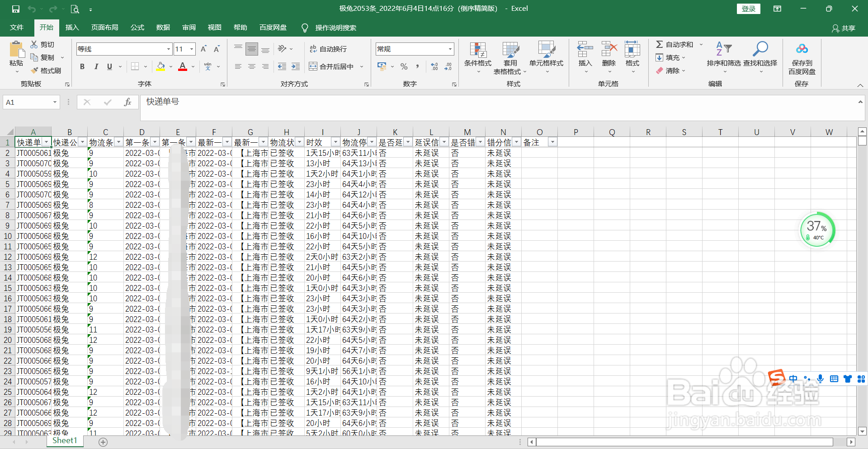Viewport: 868px width, 449px height.
Task: Expand the Name Box dropdown
Action: tap(55, 103)
